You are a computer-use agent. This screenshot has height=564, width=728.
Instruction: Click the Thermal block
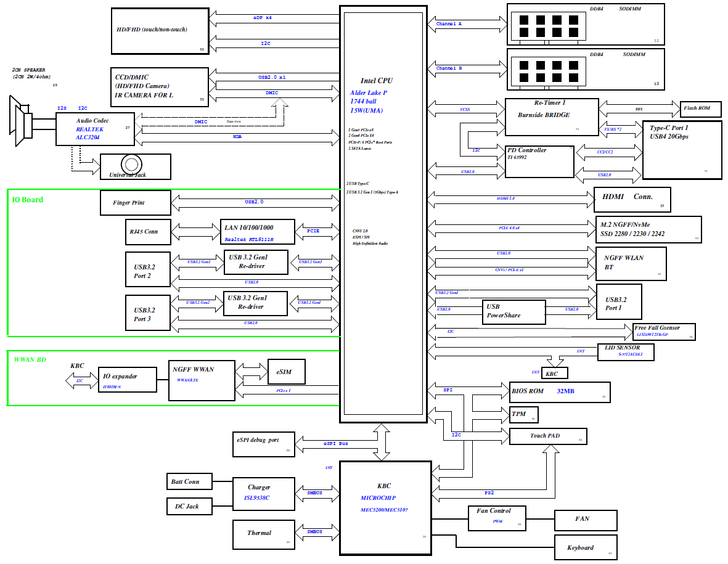(264, 535)
